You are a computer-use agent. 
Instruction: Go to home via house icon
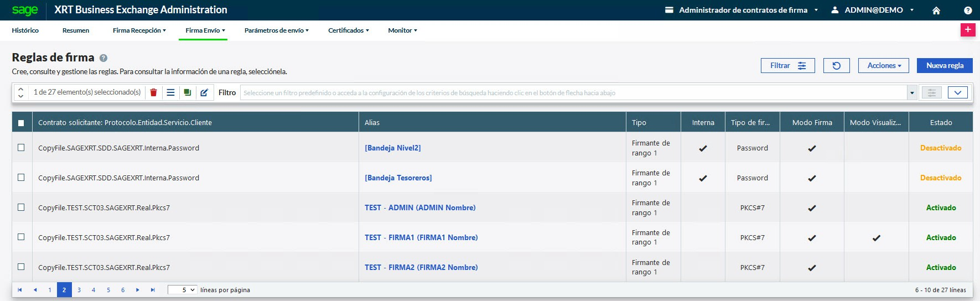936,11
